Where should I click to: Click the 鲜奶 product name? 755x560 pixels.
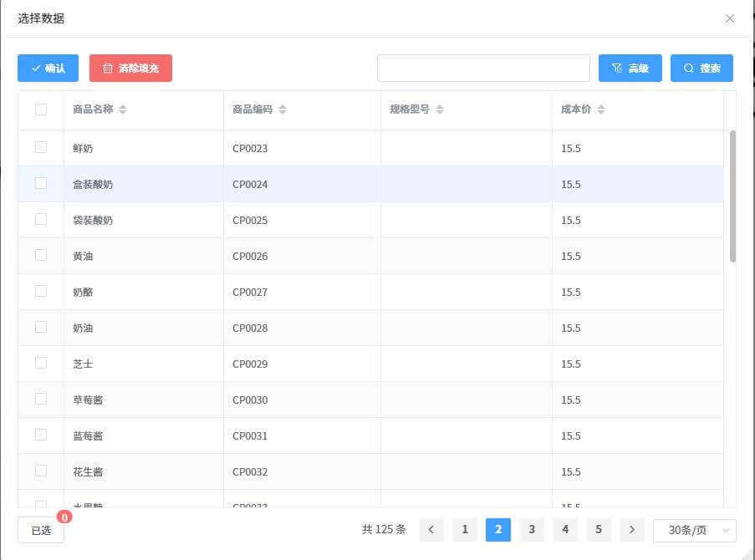83,148
